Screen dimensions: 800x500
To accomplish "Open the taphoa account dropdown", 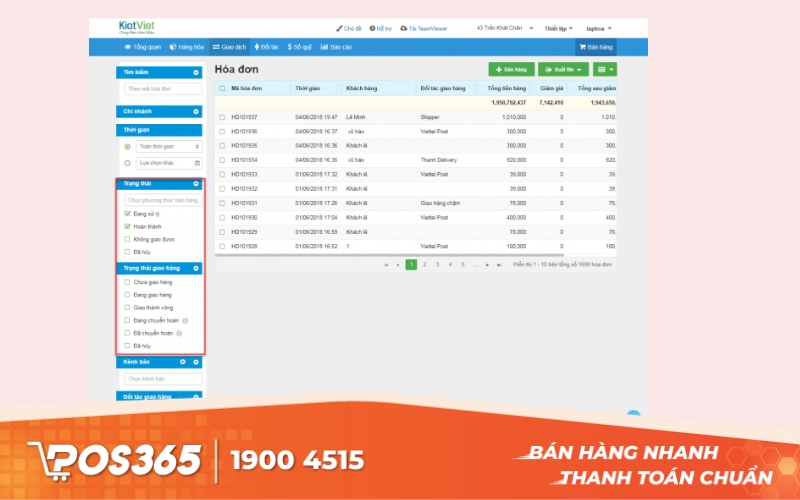I will tap(598, 29).
